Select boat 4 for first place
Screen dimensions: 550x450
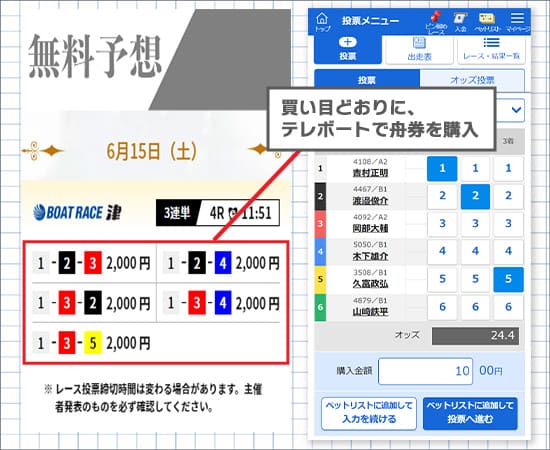[442, 251]
